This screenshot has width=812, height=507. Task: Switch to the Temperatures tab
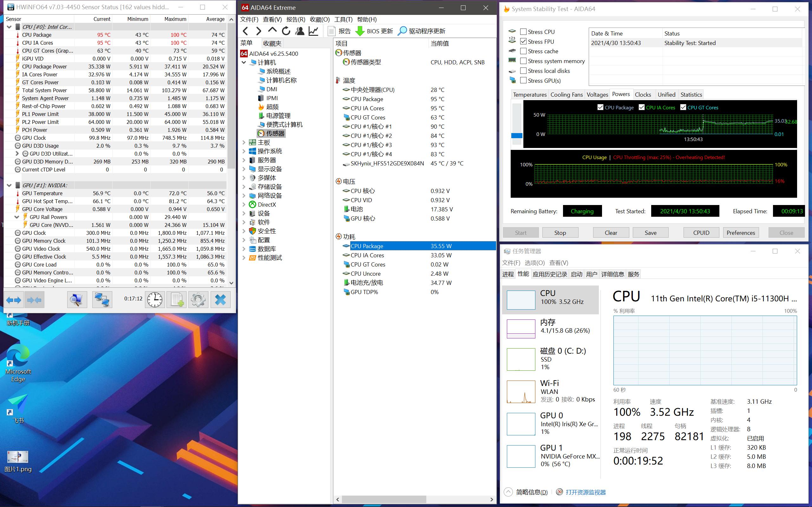[529, 94]
